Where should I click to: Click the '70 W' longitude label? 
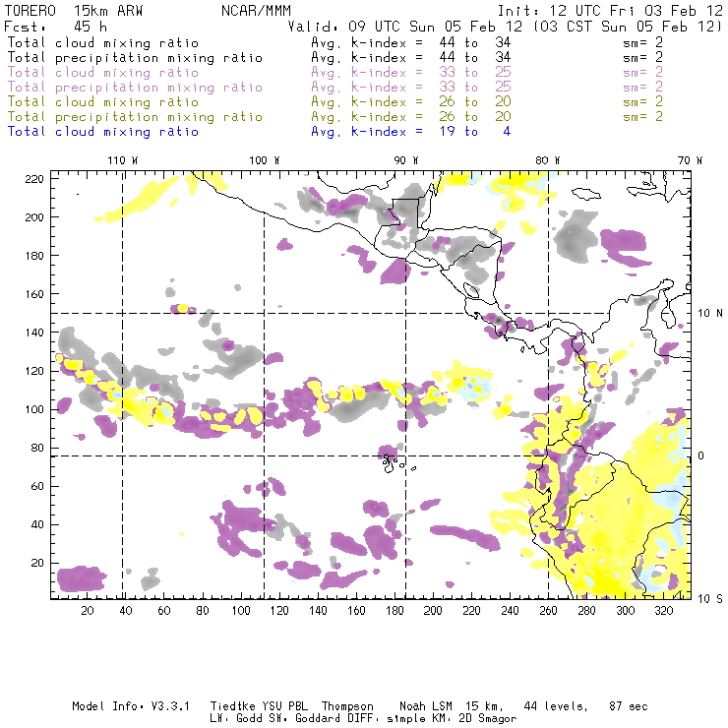tap(690, 160)
